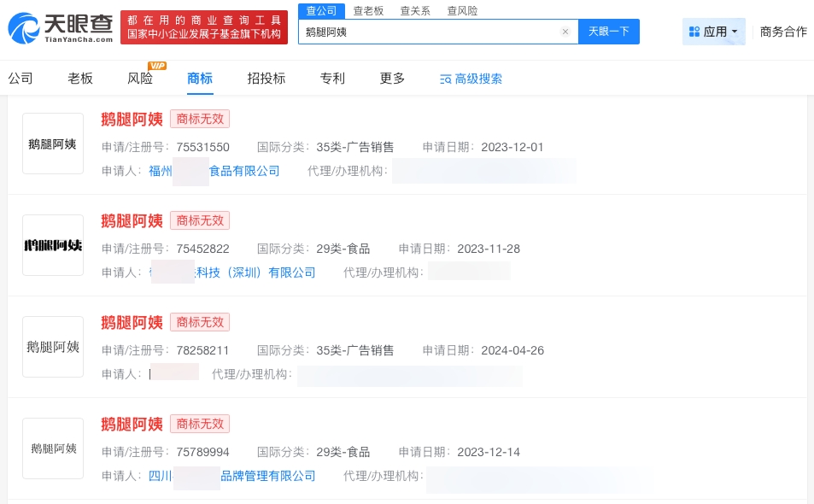814x504 pixels.
Task: Open applicant 福州 食品有限公司 link
Action: (214, 171)
